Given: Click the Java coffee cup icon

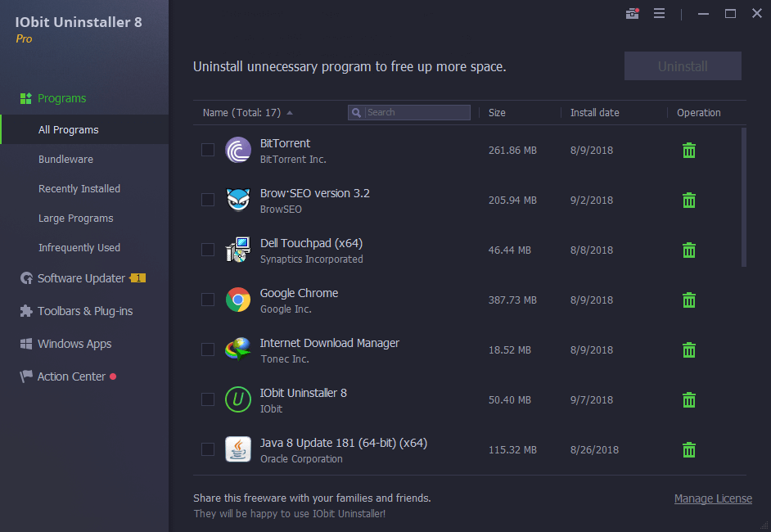Looking at the screenshot, I should pyautogui.click(x=238, y=449).
